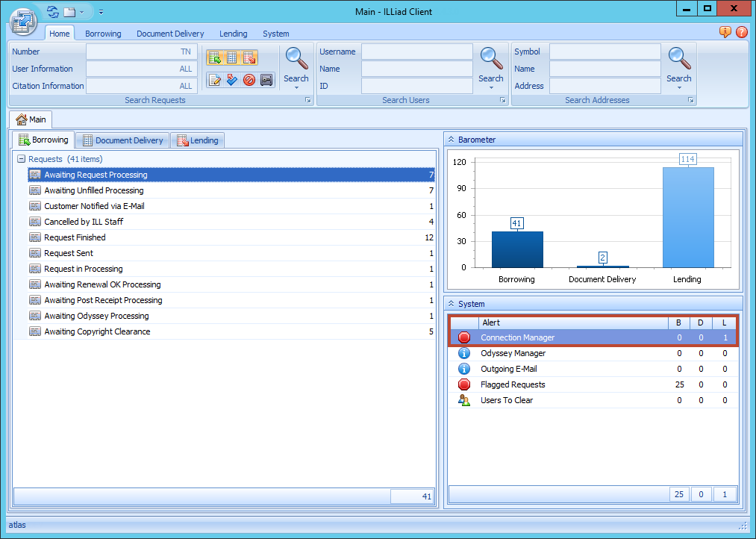This screenshot has height=539, width=756.
Task: Click the red export table icon
Action: pyautogui.click(x=249, y=57)
